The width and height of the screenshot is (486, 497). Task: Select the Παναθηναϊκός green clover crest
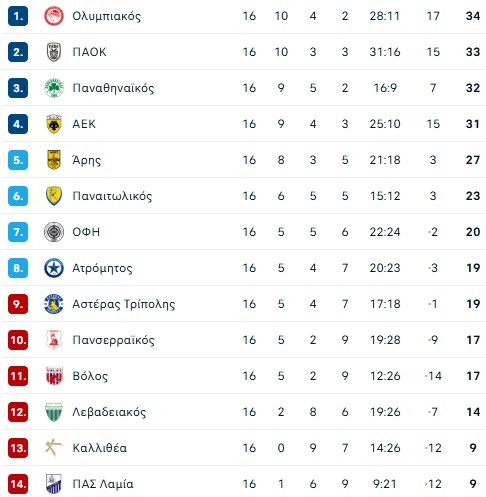point(54,88)
